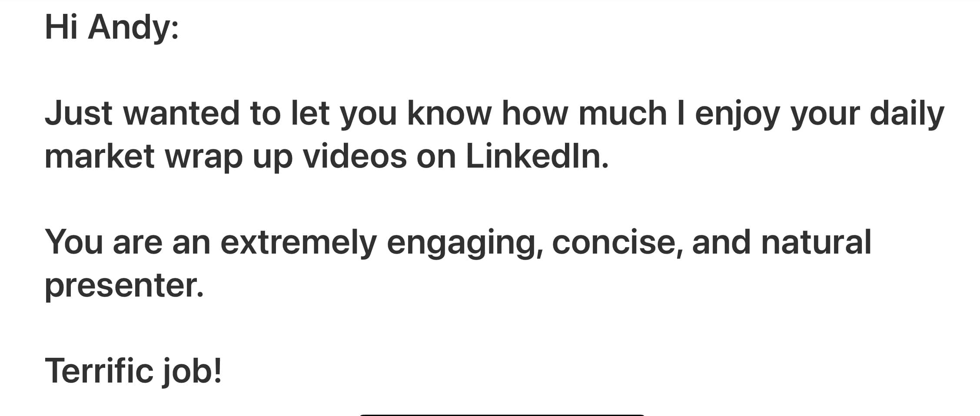Click the word "daily" at the line end
980x416 pixels.
coord(907,114)
